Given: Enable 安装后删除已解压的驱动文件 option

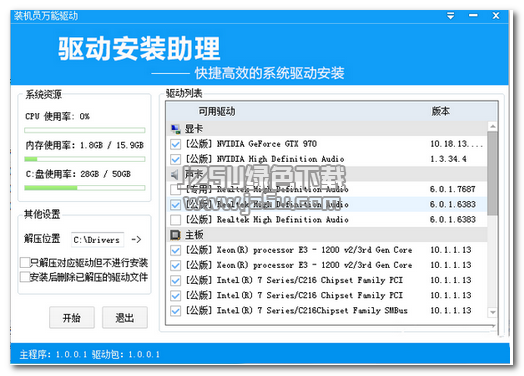Looking at the screenshot, I should tap(25, 277).
